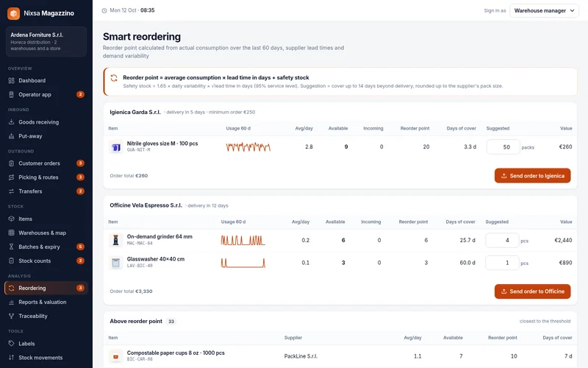This screenshot has width=588, height=368.
Task: Click Send order to Igienica
Action: click(x=532, y=176)
